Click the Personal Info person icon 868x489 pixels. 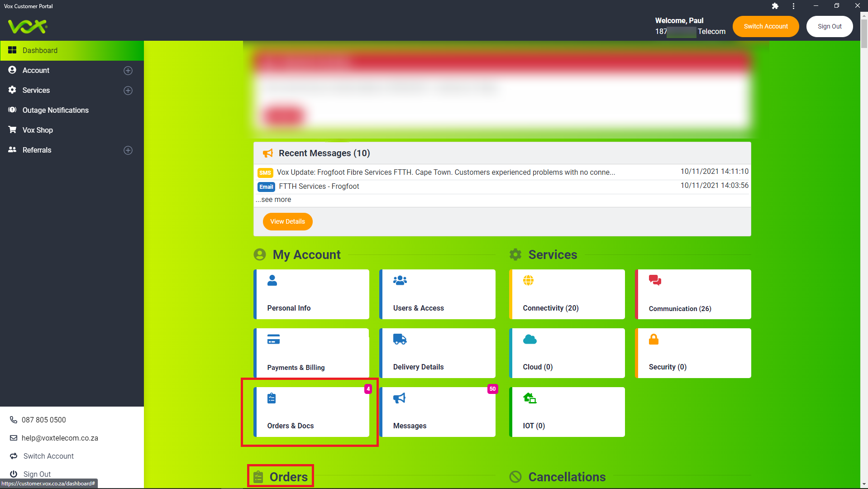[x=272, y=280]
